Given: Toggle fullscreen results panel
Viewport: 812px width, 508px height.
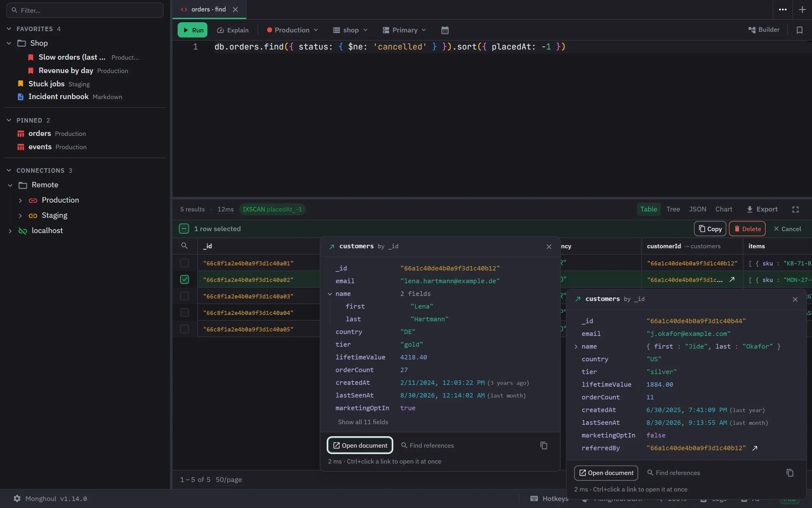Looking at the screenshot, I should pos(795,210).
